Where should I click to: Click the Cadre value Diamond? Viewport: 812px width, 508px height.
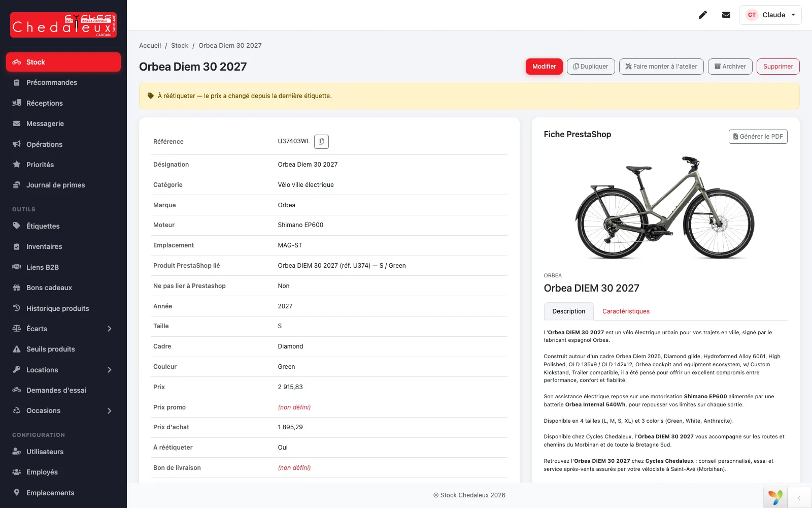pyautogui.click(x=290, y=346)
